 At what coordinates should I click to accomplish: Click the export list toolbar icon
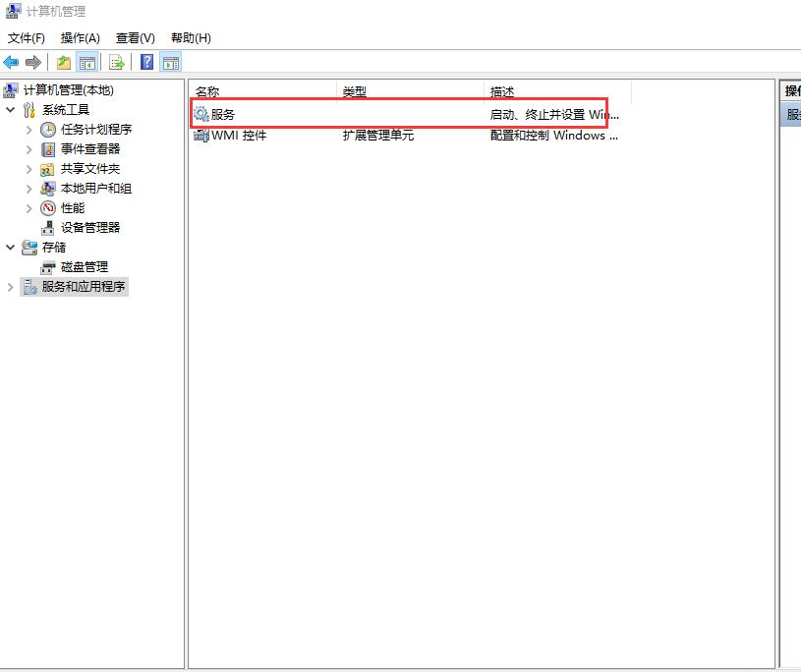[x=117, y=61]
